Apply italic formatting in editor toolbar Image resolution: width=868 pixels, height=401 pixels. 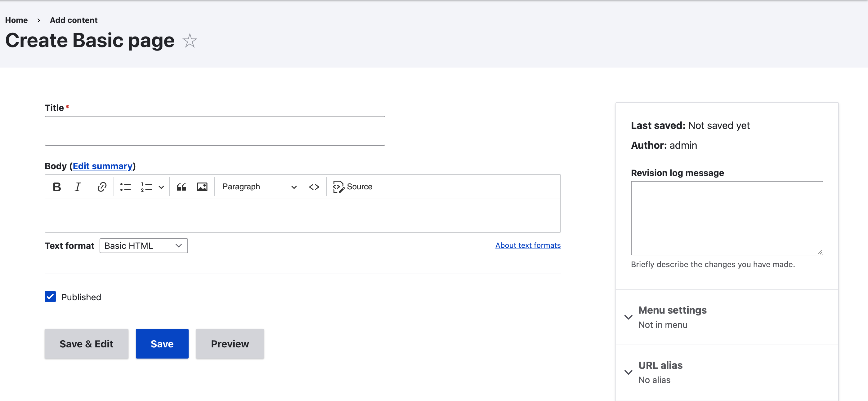78,187
